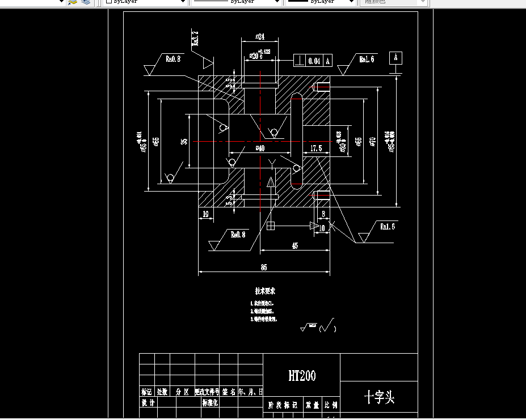
Task: Click the 签名 title block cell
Action: pos(229,392)
